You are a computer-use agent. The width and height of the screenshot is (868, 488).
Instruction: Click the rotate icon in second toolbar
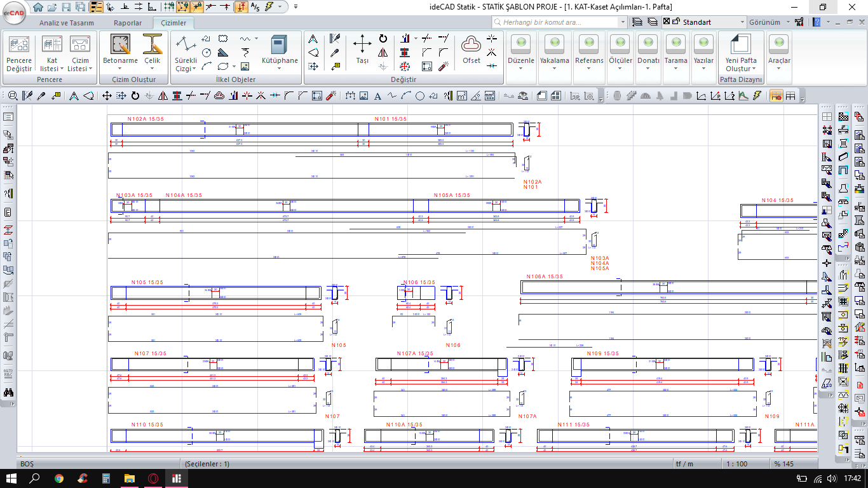pyautogui.click(x=135, y=96)
